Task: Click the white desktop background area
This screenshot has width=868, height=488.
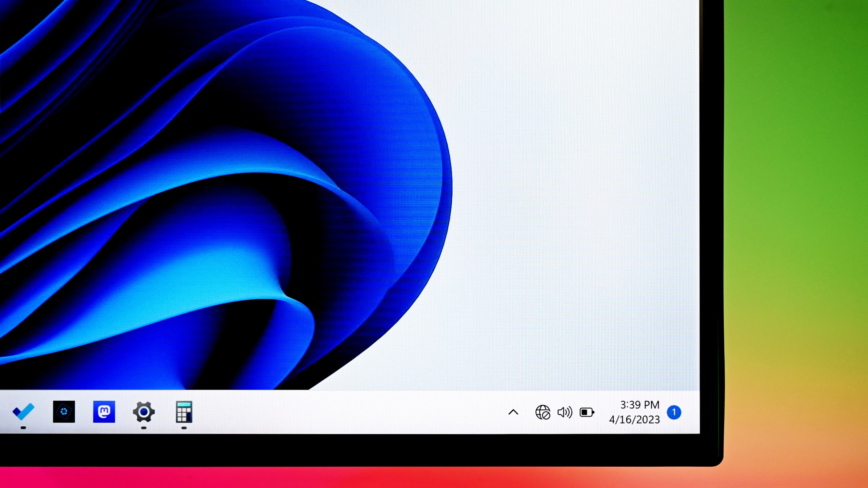Action: tap(576, 203)
